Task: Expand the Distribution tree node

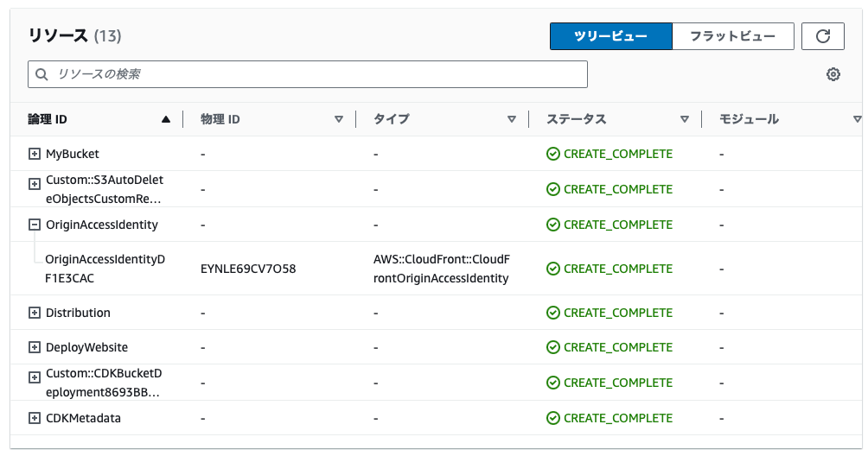Action: click(x=35, y=313)
